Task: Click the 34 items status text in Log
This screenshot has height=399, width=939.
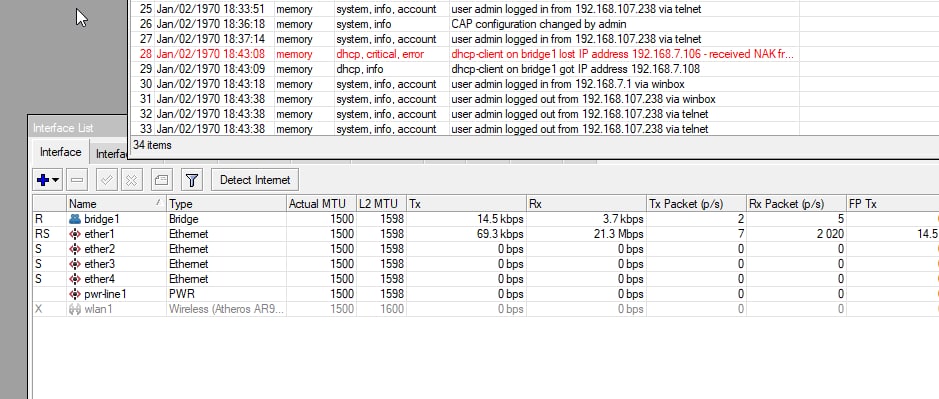Action: (152, 145)
